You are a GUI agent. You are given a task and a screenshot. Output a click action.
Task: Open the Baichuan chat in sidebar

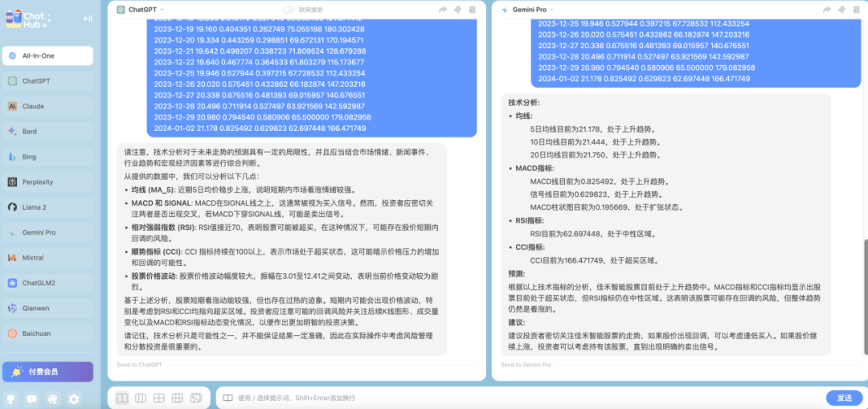tap(47, 333)
